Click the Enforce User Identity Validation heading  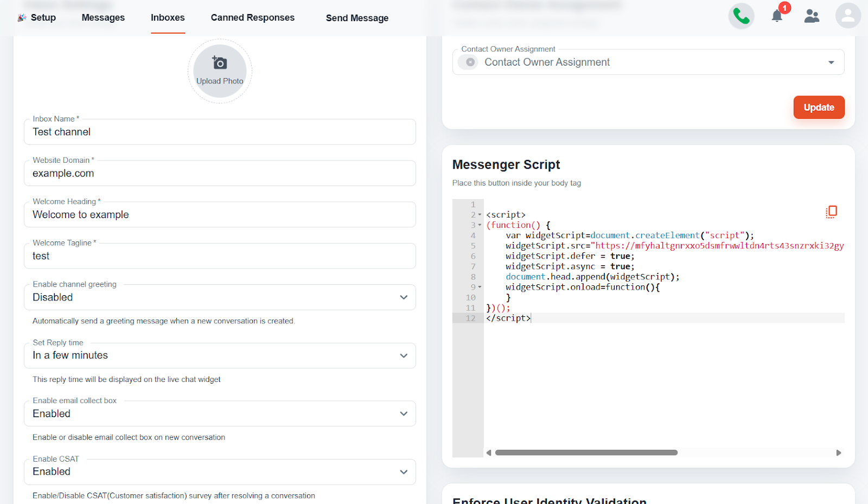550,500
